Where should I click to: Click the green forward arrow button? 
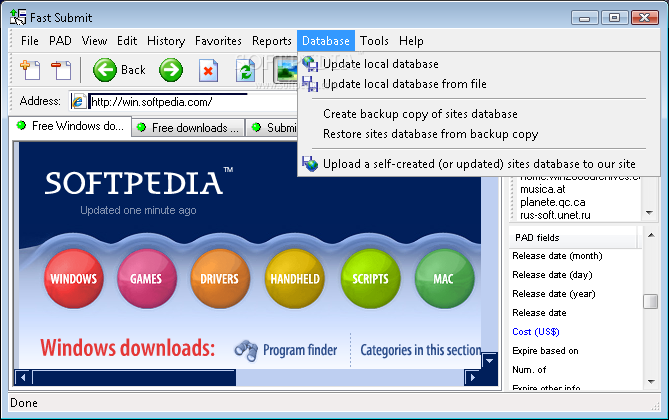[x=171, y=70]
